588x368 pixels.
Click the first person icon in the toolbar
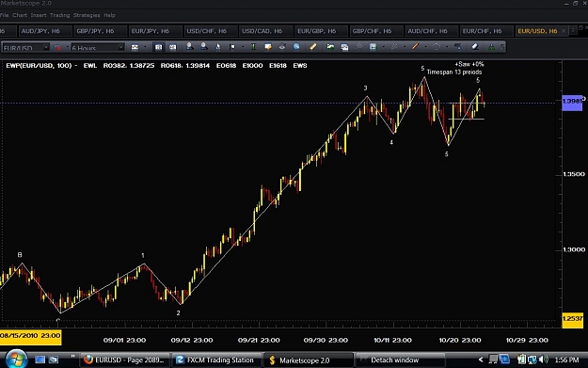pos(190,46)
